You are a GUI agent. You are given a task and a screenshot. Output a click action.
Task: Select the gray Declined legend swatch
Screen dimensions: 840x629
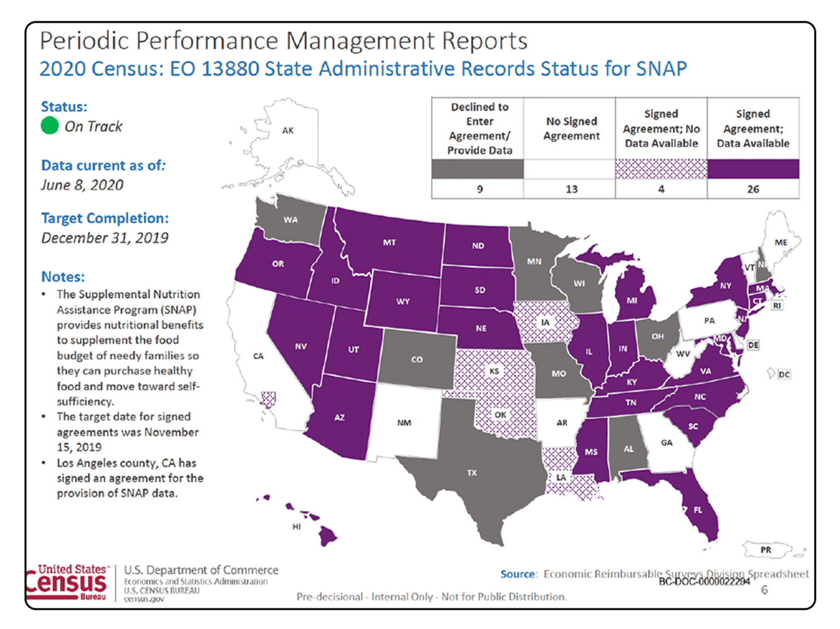point(478,169)
